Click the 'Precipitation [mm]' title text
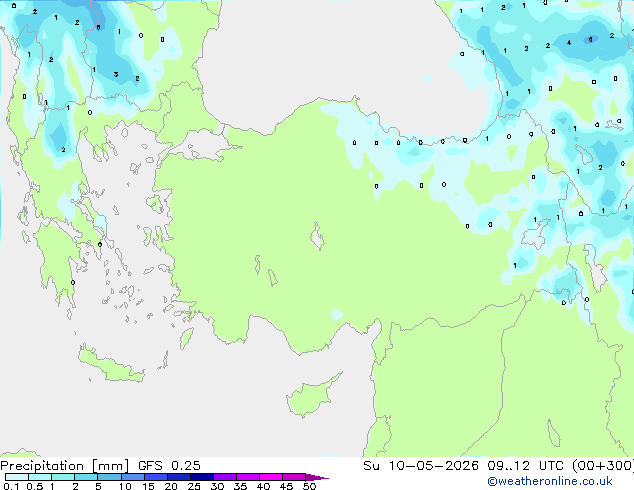 point(65,466)
